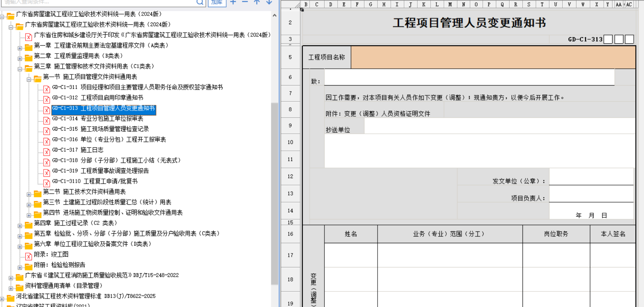This screenshot has height=307, width=644.
Task: Collapse 第一节 施工项目管理文件资料通用表 node
Action: pos(29,79)
